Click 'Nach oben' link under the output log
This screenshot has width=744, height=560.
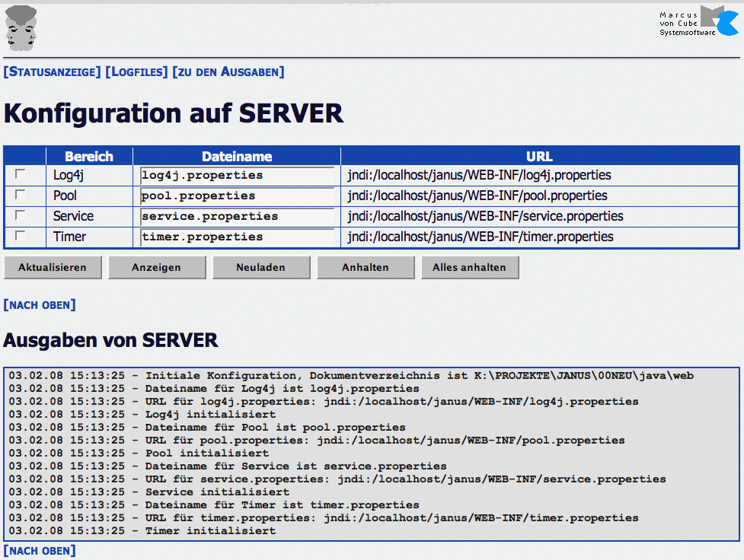40,550
